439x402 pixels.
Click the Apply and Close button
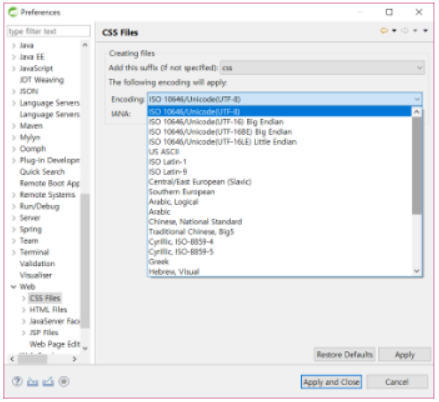click(x=331, y=382)
